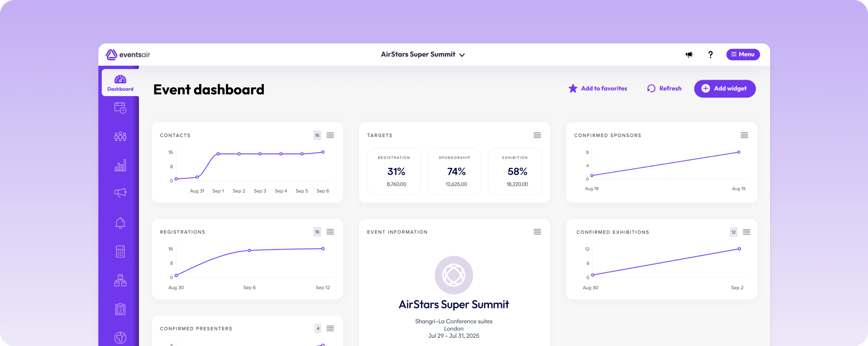Click the announcements megaphone in top bar
The image size is (868, 346).
click(689, 55)
